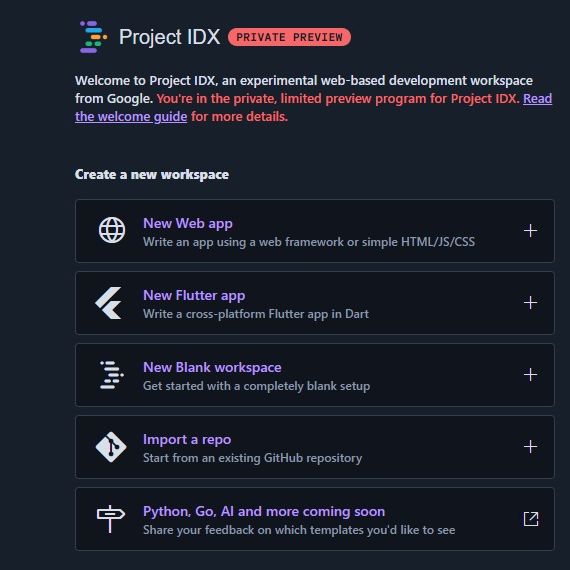Click the Git repository diamond icon
Screen dimensions: 570x570
click(x=111, y=447)
